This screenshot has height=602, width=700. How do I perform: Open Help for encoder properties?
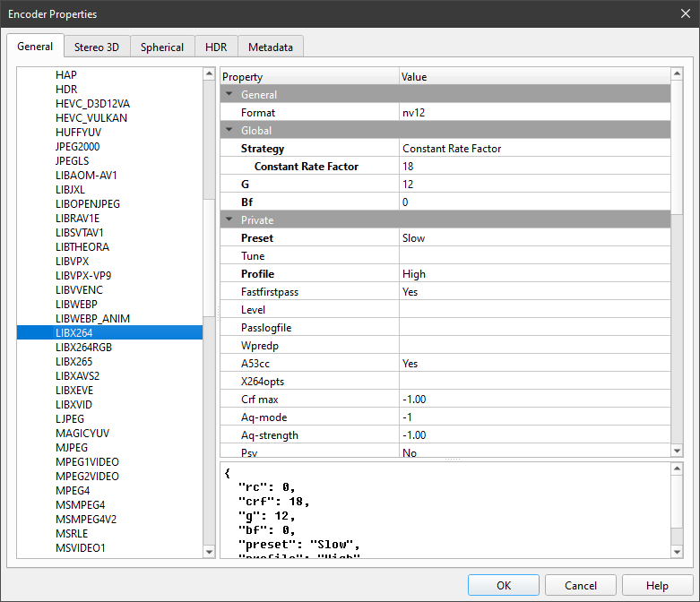657,585
